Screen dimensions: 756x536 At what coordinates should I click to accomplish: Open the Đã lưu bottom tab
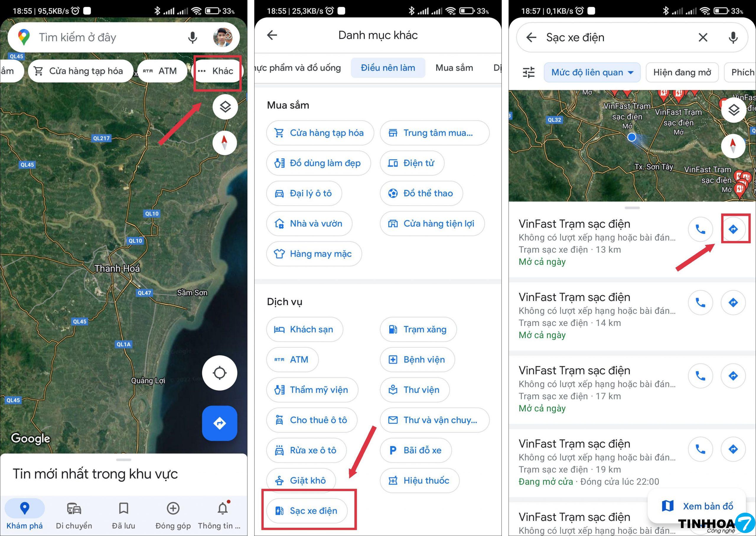[123, 514]
